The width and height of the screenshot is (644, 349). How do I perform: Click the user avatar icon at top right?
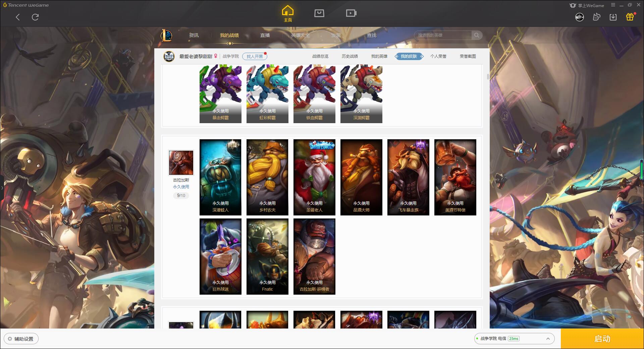(x=580, y=17)
